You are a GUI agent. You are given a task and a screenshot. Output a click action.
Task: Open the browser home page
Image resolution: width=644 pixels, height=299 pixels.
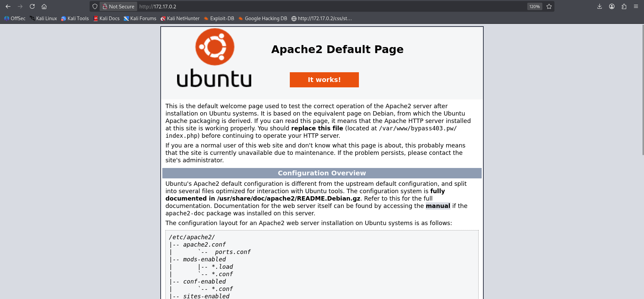44,6
